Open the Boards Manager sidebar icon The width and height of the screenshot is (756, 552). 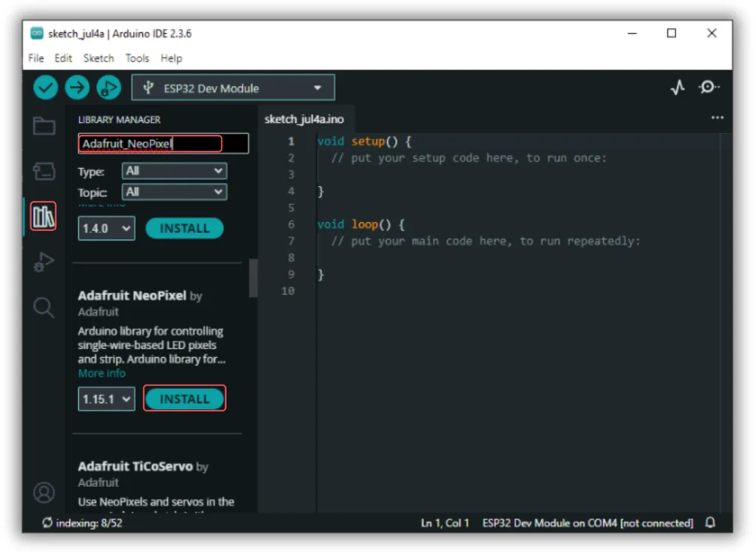click(x=44, y=171)
